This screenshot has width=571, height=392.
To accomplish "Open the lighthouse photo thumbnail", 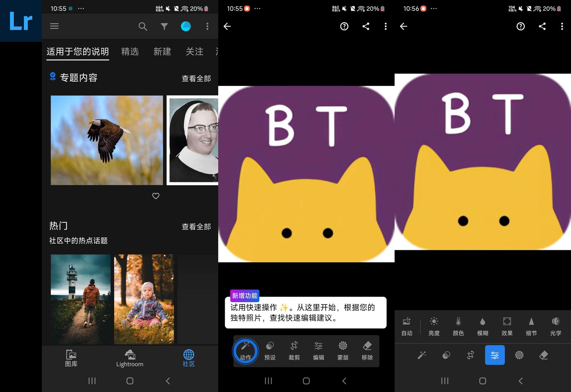I will point(81,299).
